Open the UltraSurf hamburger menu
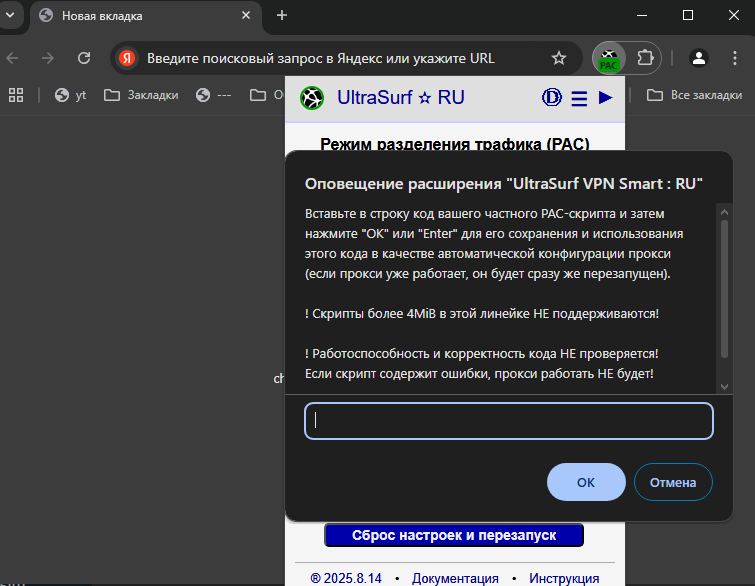 click(579, 98)
